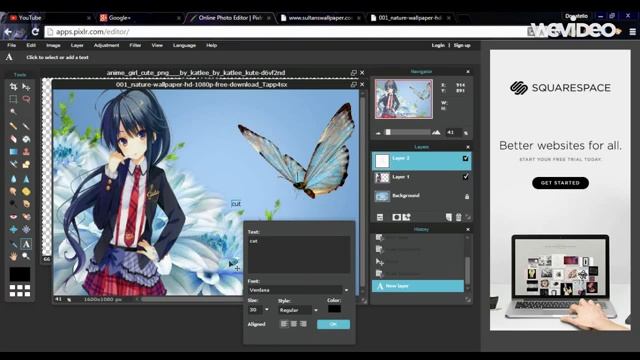Viewport: 640px width, 360px height.
Task: Click inside the Text input area
Action: (299, 255)
